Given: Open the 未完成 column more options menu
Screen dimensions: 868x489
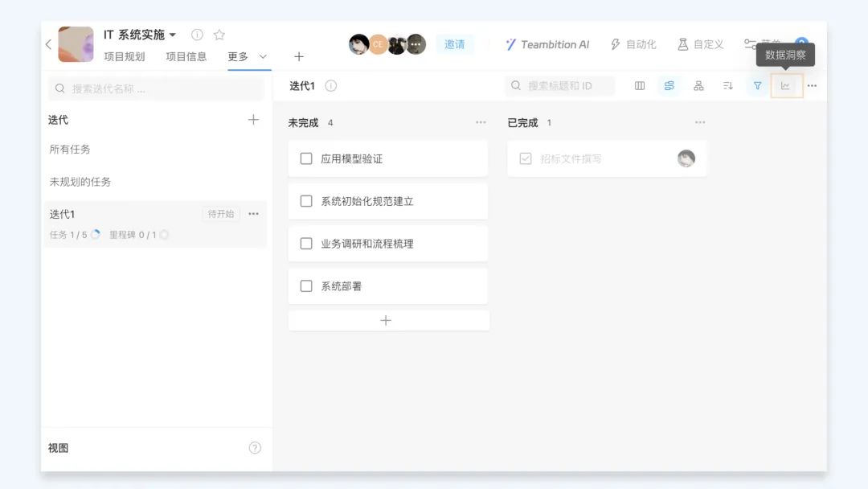Looking at the screenshot, I should point(481,123).
